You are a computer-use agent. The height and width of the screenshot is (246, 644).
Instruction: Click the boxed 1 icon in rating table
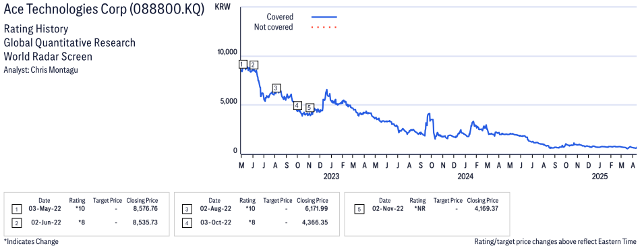(x=15, y=210)
